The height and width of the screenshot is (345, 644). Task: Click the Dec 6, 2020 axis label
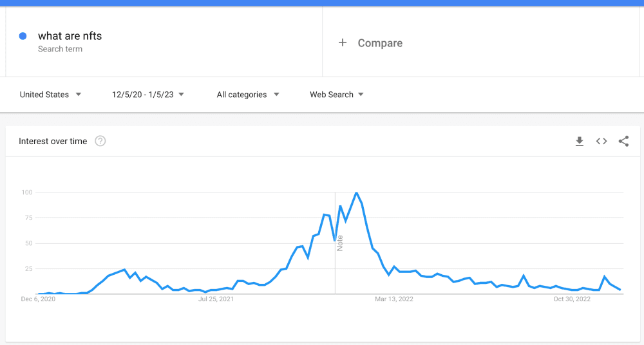(39, 299)
